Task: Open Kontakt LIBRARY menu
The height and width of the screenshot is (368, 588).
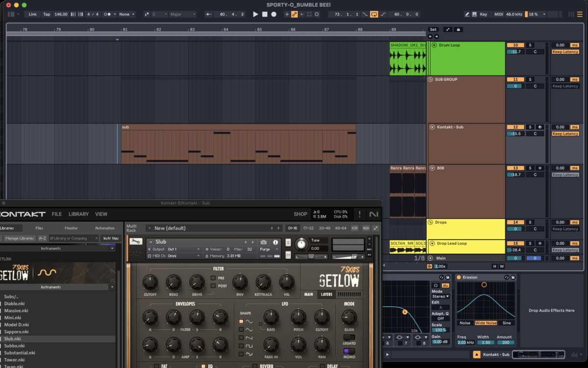Action: (78, 214)
